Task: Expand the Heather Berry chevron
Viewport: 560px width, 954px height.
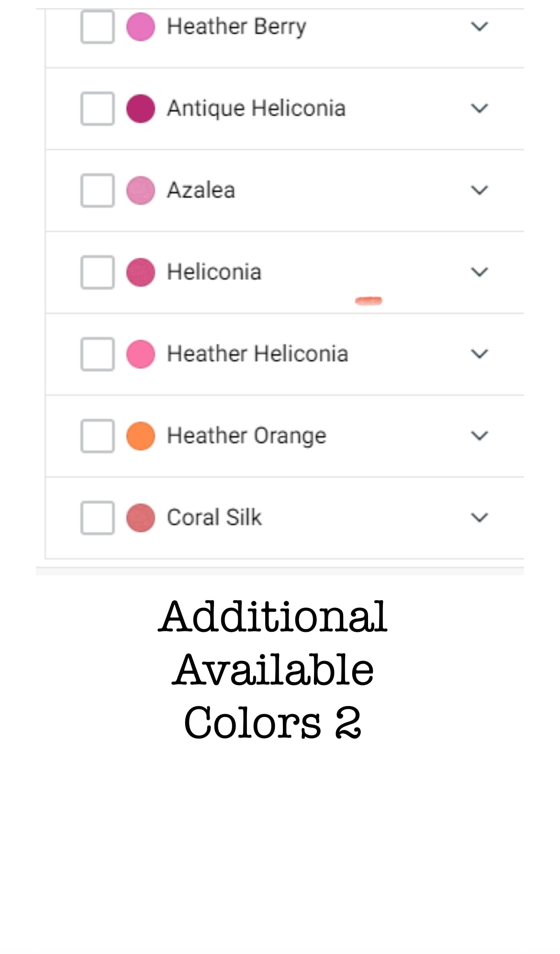Action: click(479, 26)
